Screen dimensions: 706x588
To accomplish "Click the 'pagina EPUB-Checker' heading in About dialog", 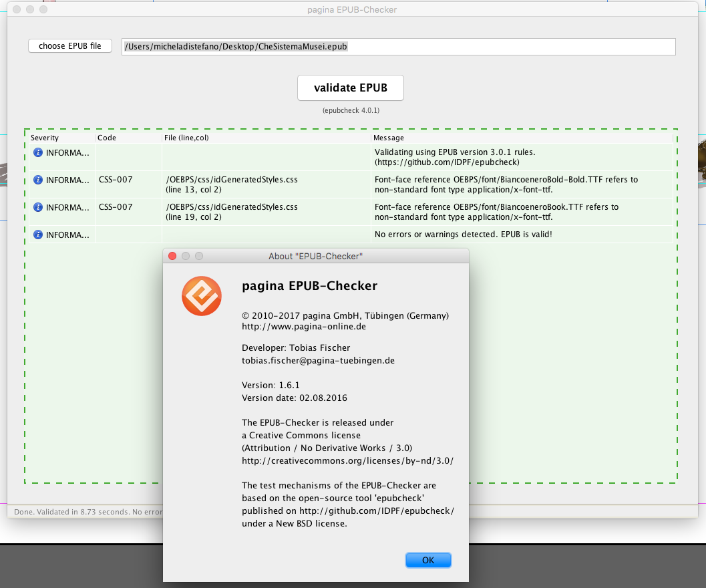I will pyautogui.click(x=310, y=286).
